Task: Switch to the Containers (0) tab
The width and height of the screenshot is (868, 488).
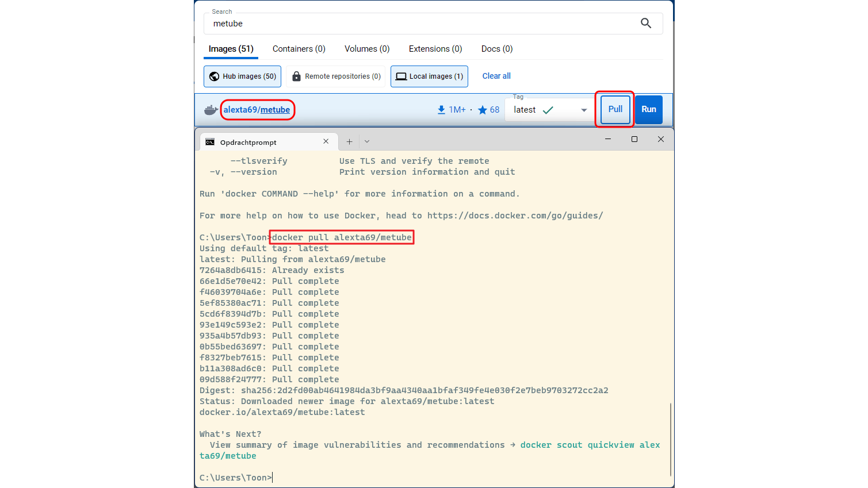Action: [299, 49]
